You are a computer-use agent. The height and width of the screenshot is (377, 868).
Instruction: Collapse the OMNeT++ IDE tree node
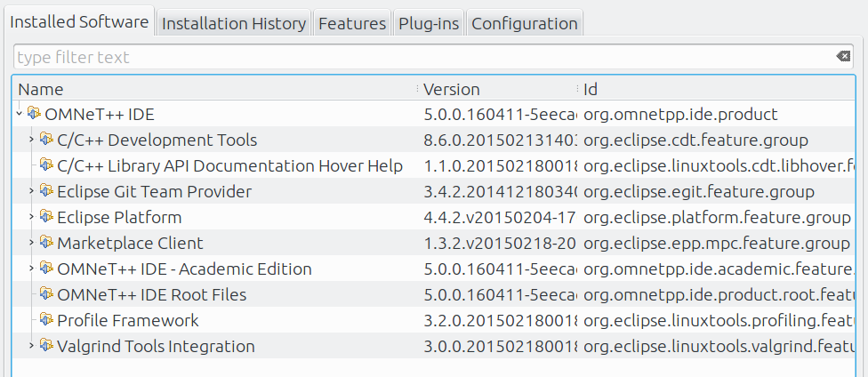[20, 114]
